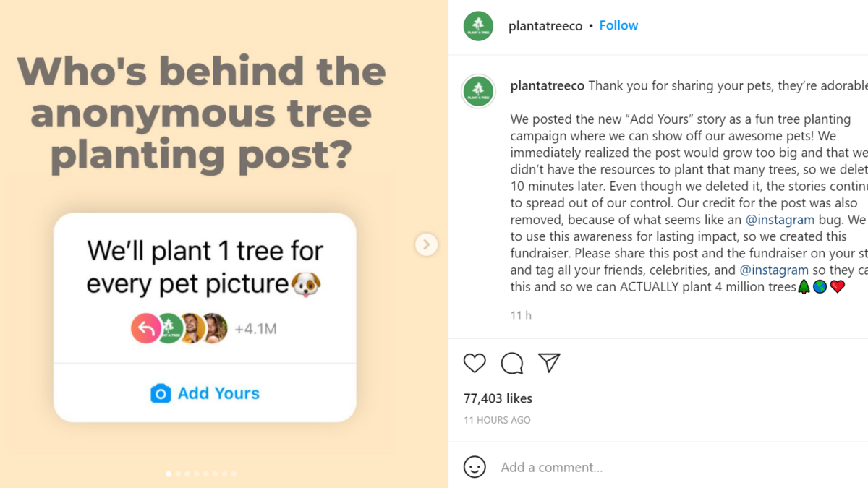This screenshot has width=868, height=488.
Task: Open the @instagram mention after celebrities
Action: [x=774, y=270]
